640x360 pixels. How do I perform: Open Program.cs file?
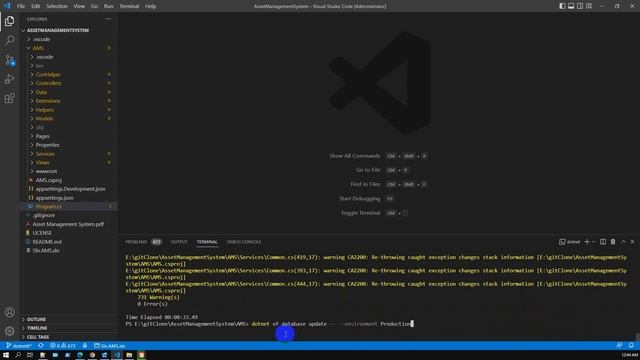[69, 207]
